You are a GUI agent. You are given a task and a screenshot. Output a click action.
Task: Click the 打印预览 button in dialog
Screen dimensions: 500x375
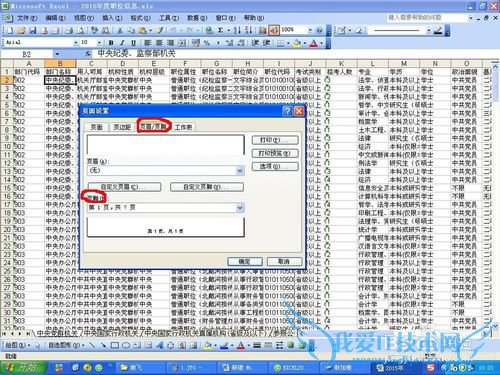(275, 153)
